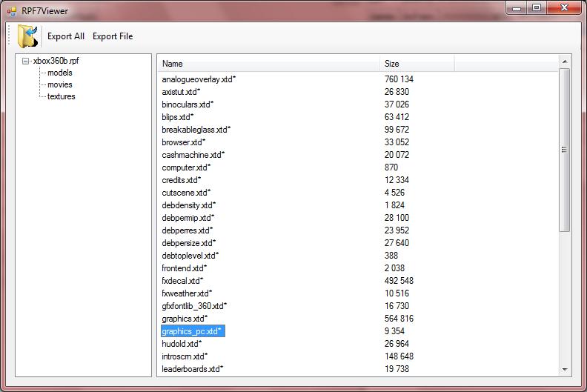Screen dimensions: 587x392
Task: Select the models folder in tree
Action: (60, 73)
